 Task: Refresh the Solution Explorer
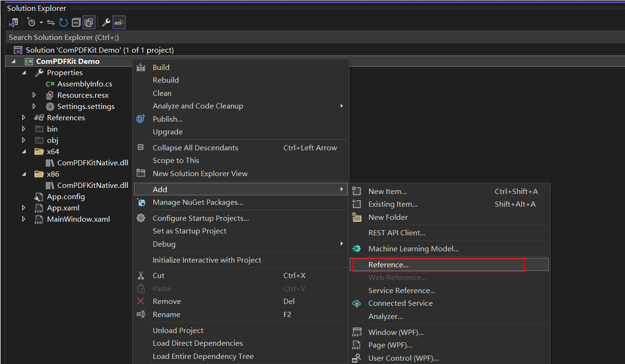pyautogui.click(x=63, y=23)
